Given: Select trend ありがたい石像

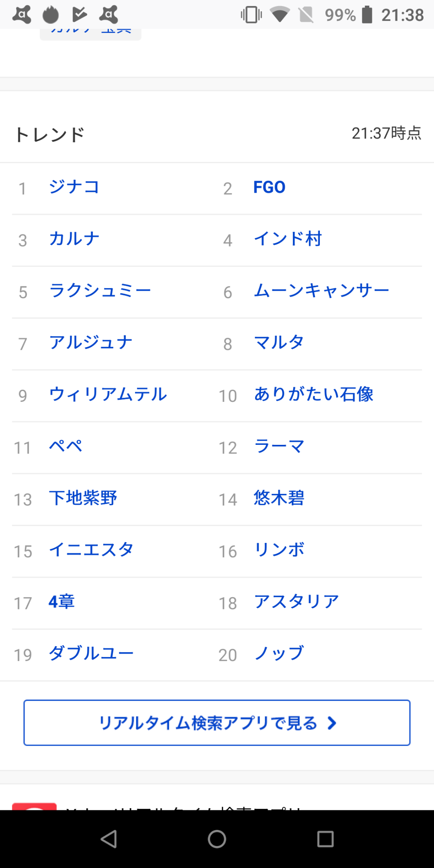Looking at the screenshot, I should click(314, 395).
